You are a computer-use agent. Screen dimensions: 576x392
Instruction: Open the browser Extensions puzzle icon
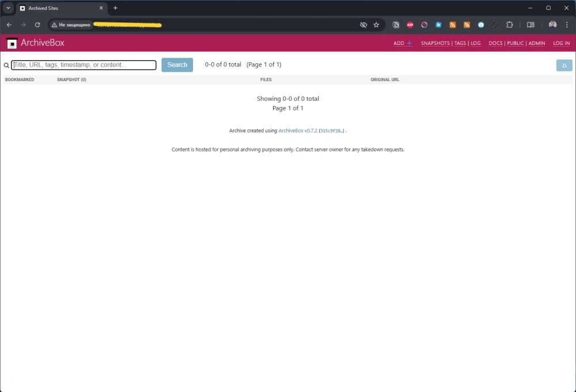510,25
